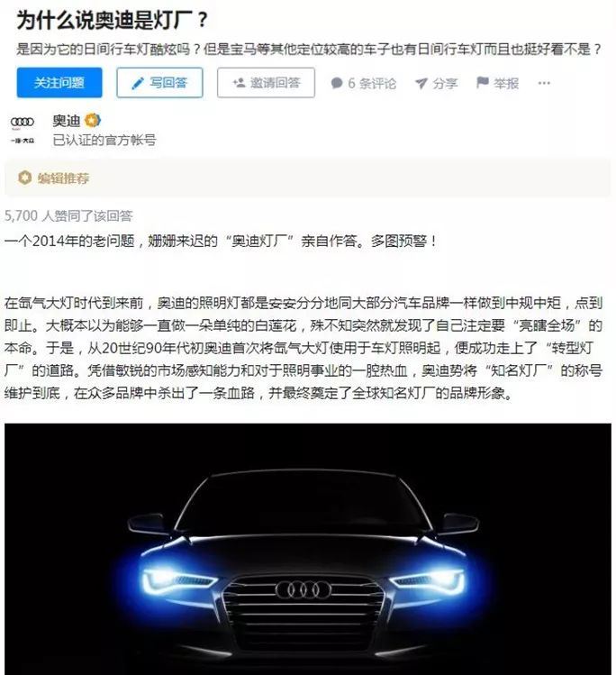Image resolution: width=616 pixels, height=675 pixels.
Task: Select the 分享 share label
Action: point(445,83)
